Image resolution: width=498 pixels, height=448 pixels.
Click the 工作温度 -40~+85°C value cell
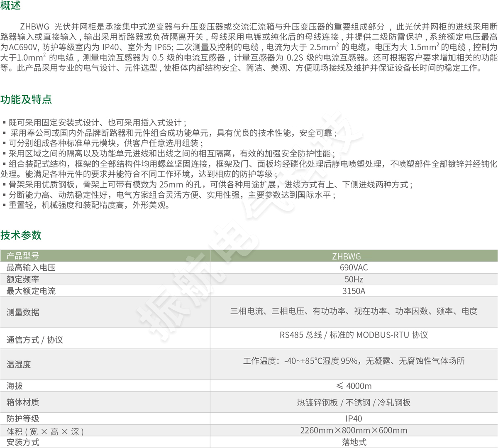pyautogui.click(x=354, y=361)
